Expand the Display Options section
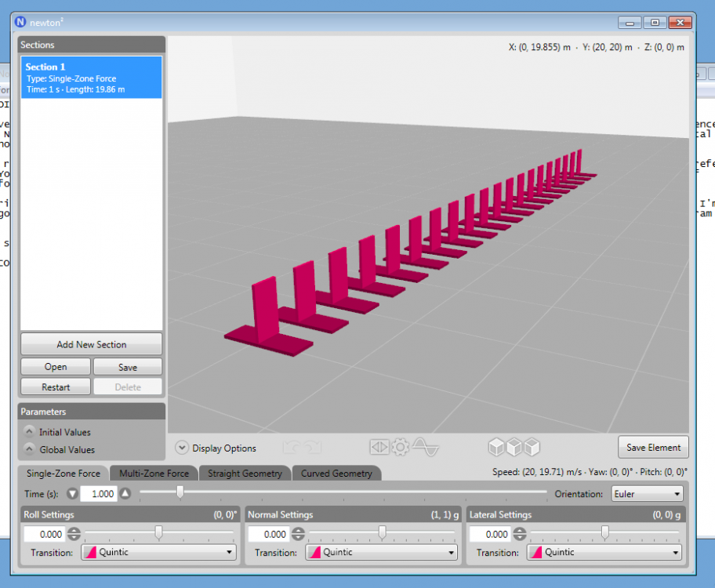Screen dimensions: 715x588 tap(182, 448)
